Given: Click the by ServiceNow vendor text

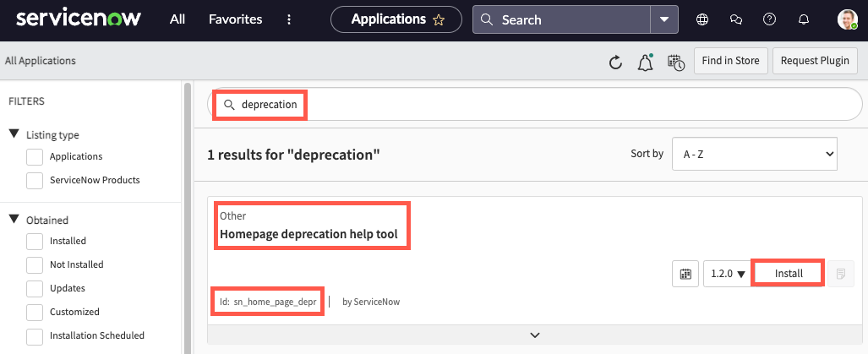Looking at the screenshot, I should coord(371,302).
